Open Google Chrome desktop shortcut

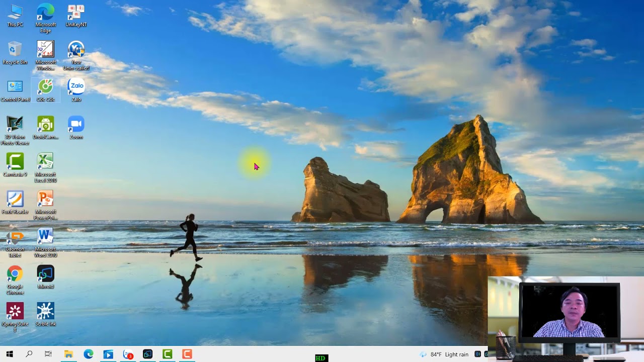15,280
